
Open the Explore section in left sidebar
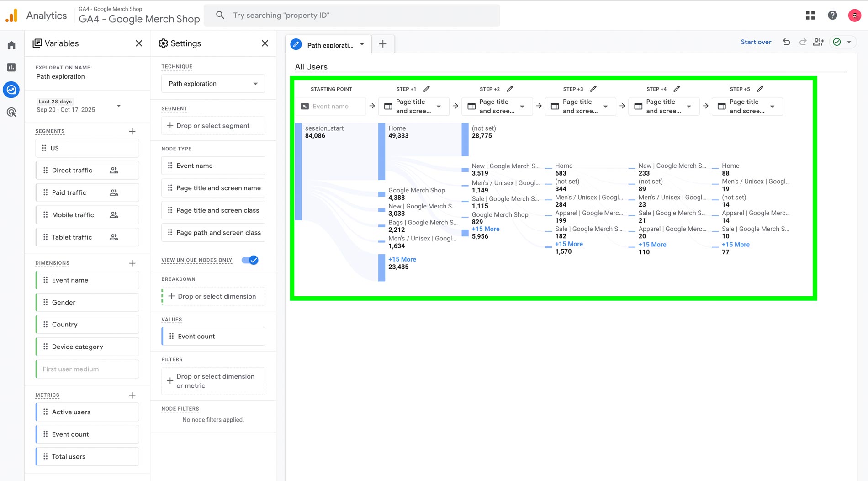point(11,90)
